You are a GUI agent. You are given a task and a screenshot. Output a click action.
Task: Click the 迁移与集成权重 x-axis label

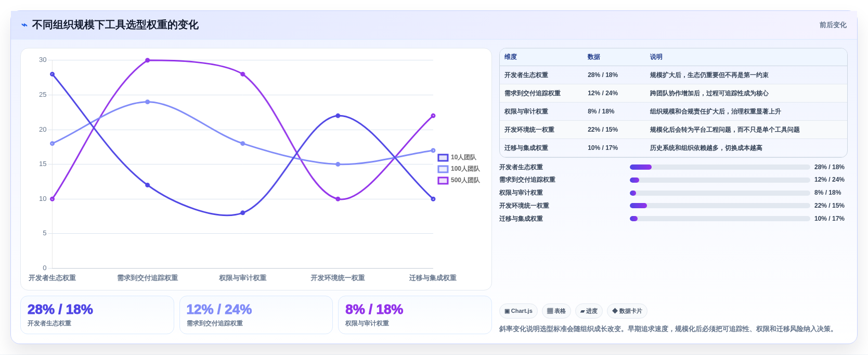pyautogui.click(x=433, y=278)
